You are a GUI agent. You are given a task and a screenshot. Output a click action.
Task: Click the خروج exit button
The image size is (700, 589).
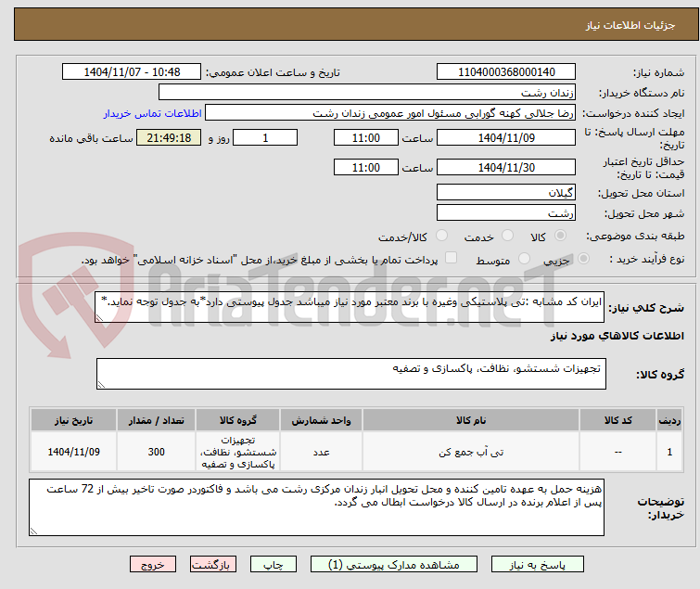pos(153,565)
